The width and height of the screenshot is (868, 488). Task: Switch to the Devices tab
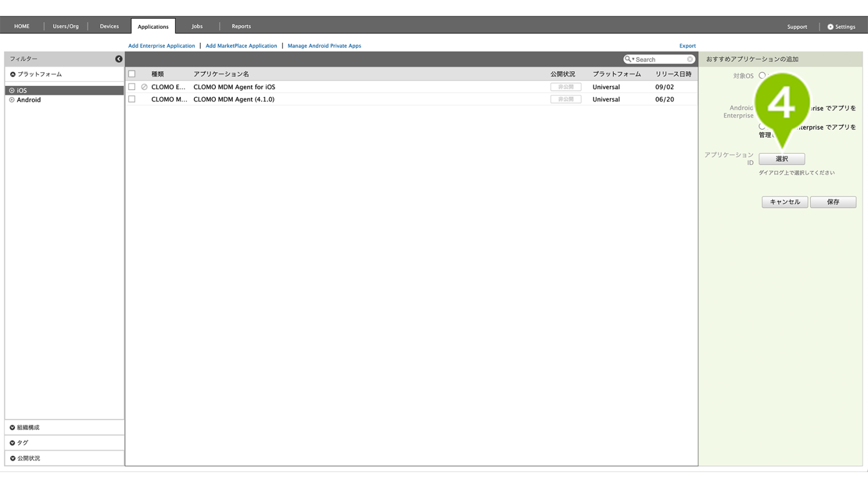109,27
